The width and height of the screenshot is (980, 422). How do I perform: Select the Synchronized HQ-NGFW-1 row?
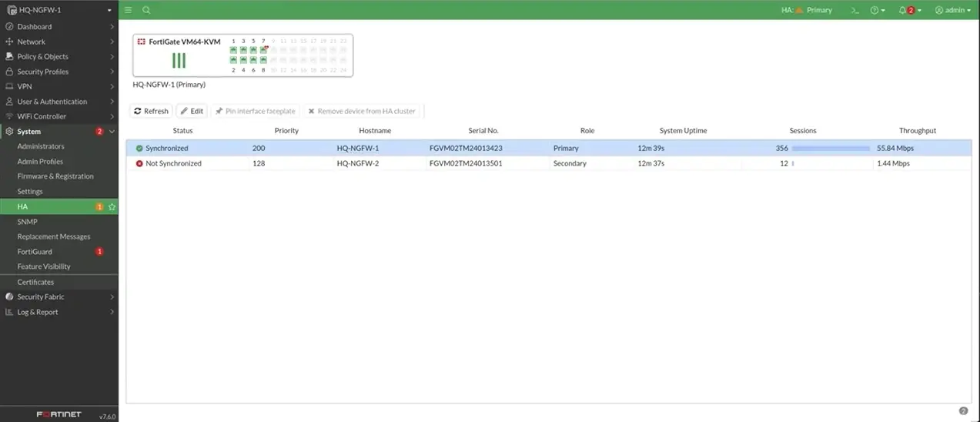(x=549, y=148)
